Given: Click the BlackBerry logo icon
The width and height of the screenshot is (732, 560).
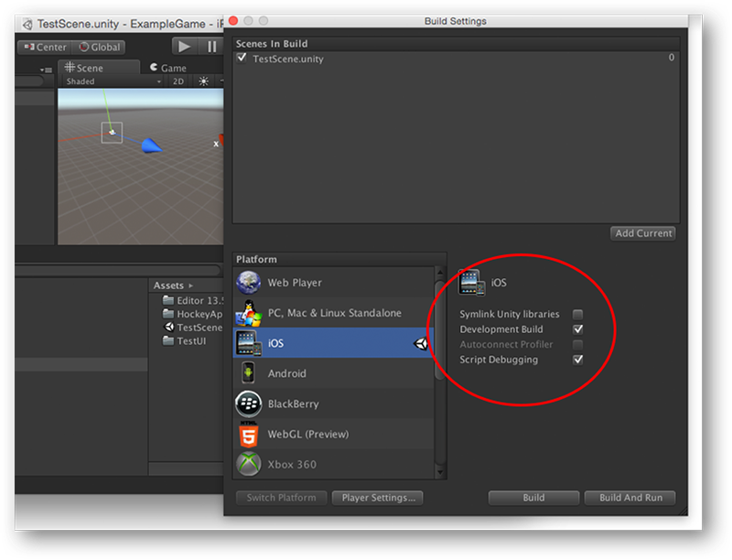Looking at the screenshot, I should click(248, 404).
